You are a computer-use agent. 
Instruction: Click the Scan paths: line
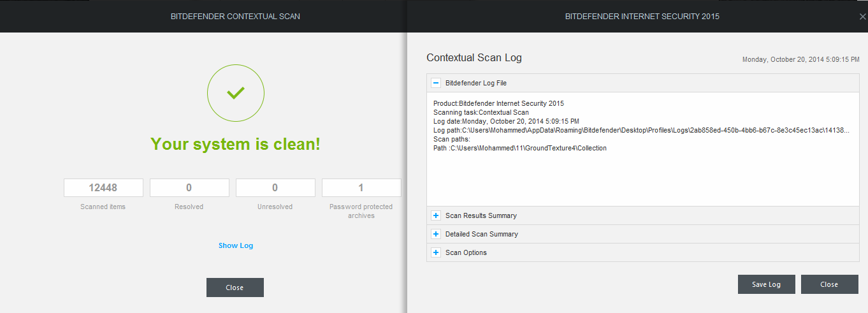coord(452,139)
